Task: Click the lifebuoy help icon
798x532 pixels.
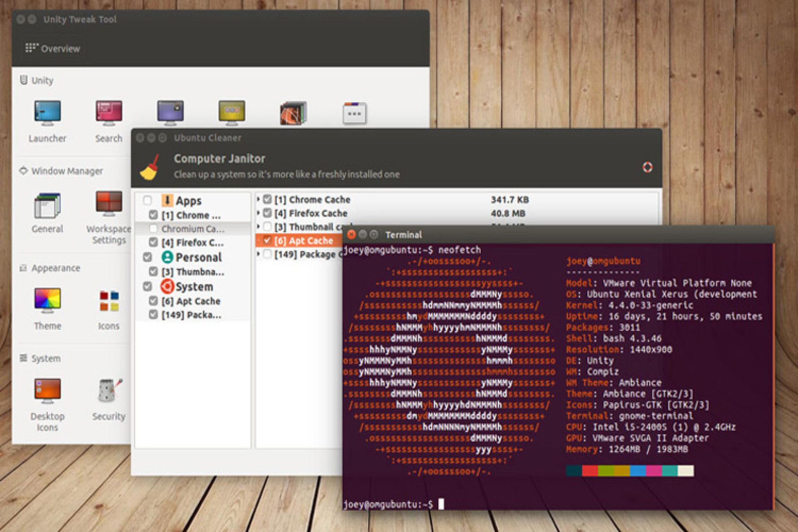Action: tap(648, 167)
